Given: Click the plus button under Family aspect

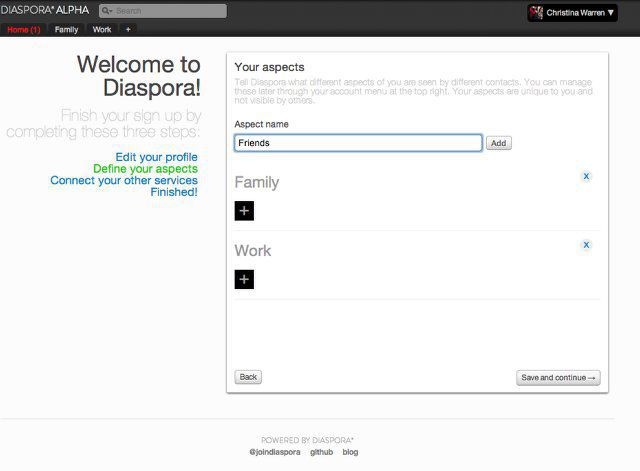Looking at the screenshot, I should (244, 211).
